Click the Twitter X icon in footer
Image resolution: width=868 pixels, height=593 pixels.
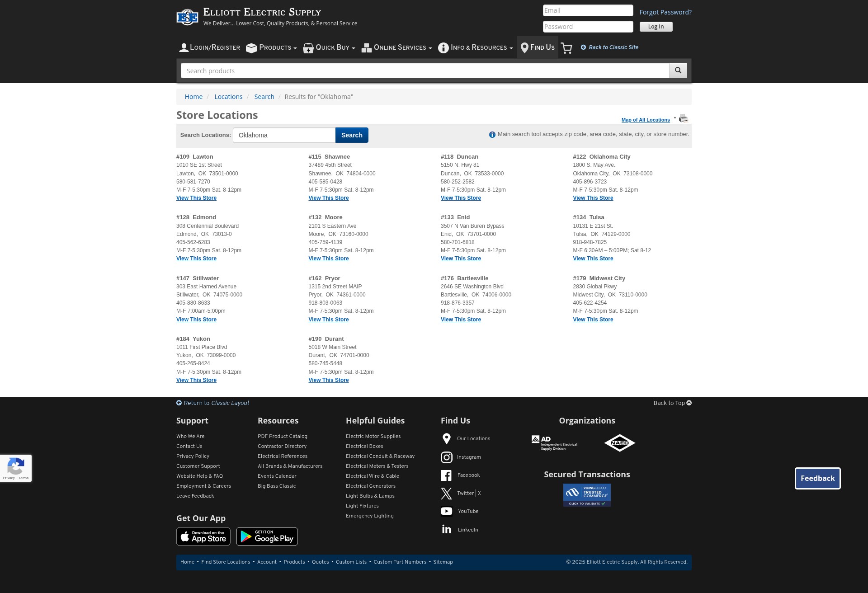[x=446, y=494]
